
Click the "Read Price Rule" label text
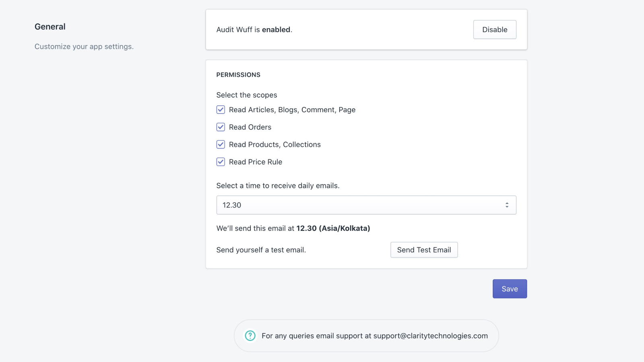click(x=256, y=162)
